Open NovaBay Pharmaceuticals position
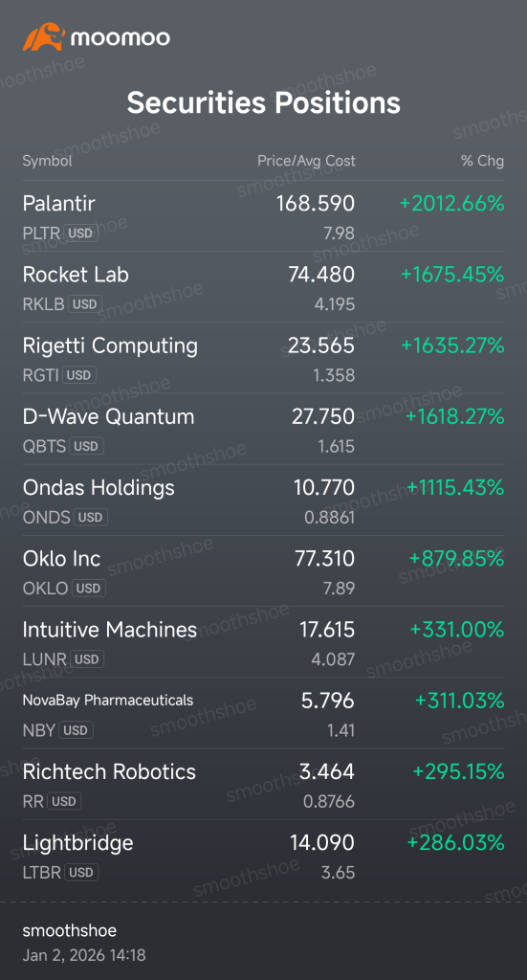 coord(263,713)
